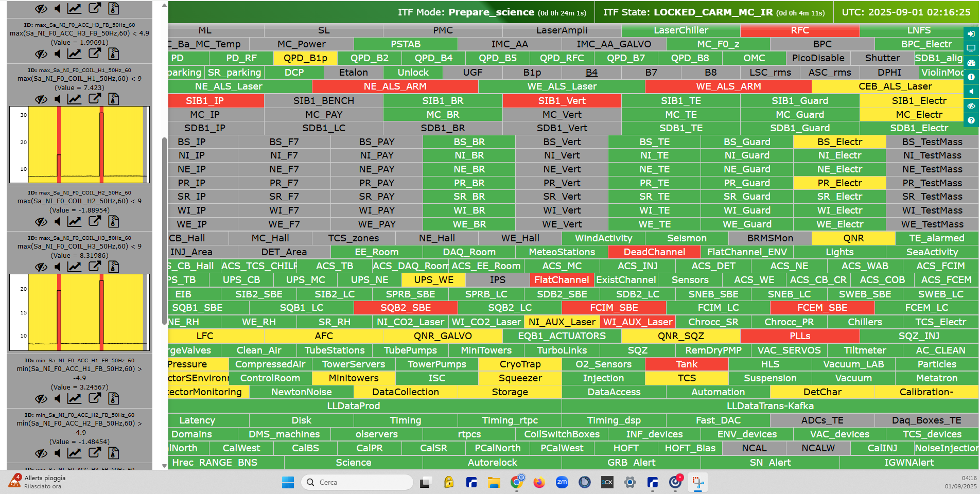Mute sound for COIL_H3_50Hz flag

click(x=58, y=267)
